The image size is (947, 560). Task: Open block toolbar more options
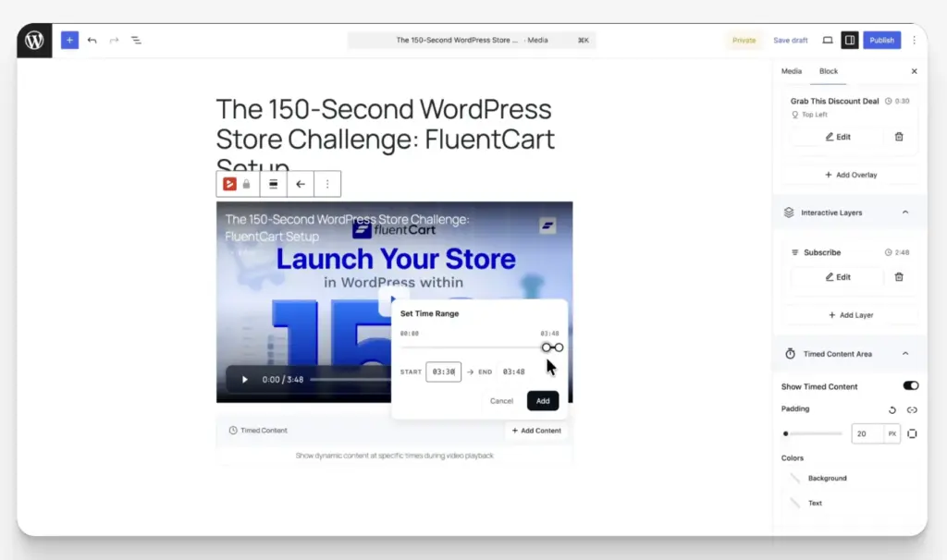point(327,184)
